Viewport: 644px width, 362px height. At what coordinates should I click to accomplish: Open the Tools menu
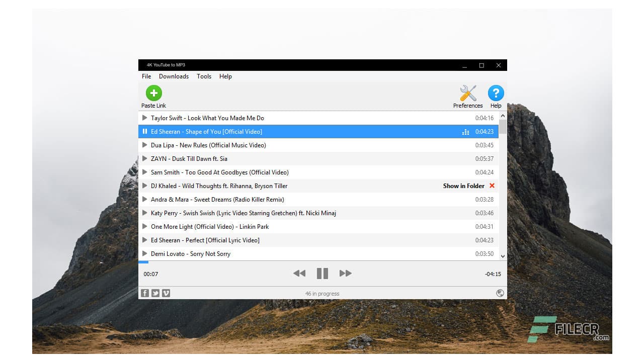tap(204, 76)
